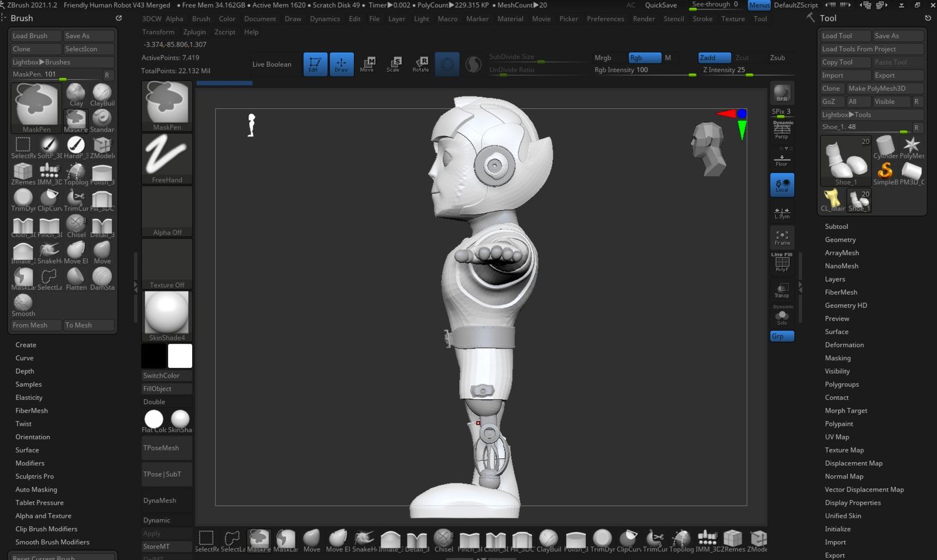
Task: Select the Flatten brush icon
Action: [x=76, y=279]
